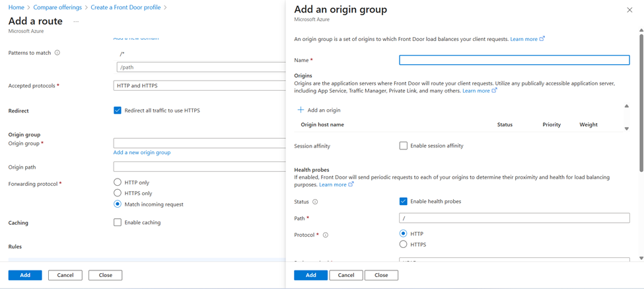Screen dimensions: 644x289
Task: Click the Protocol info icon
Action: (326, 235)
